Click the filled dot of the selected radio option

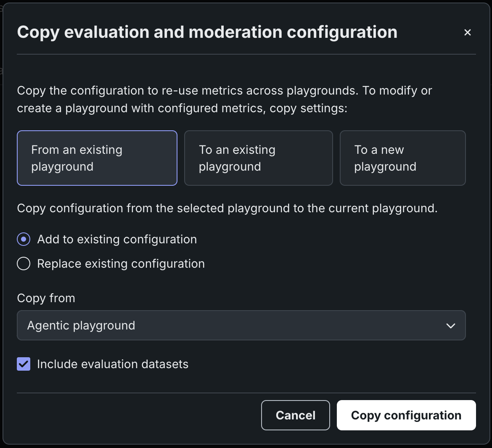(x=24, y=240)
